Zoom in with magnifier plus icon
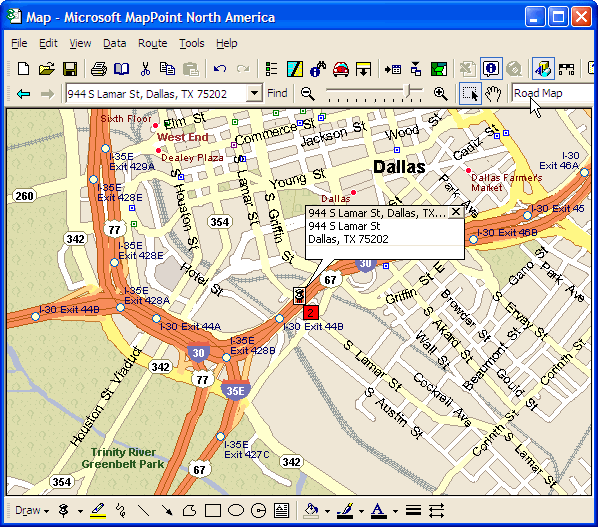This screenshot has width=598, height=527. (x=440, y=93)
